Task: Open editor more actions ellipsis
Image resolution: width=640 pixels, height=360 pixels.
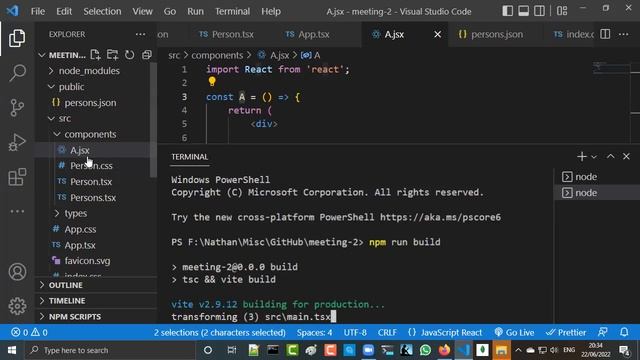Action: [x=623, y=34]
